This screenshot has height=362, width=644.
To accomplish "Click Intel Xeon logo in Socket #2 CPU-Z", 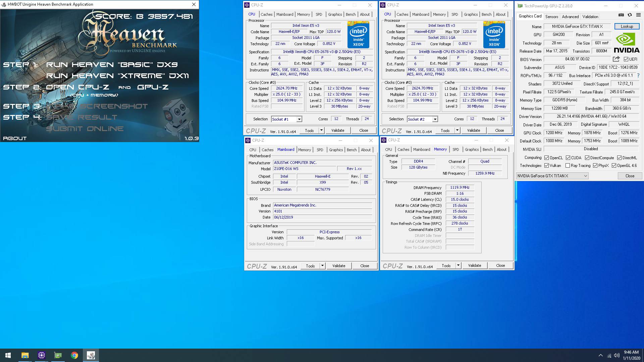I will tap(494, 35).
